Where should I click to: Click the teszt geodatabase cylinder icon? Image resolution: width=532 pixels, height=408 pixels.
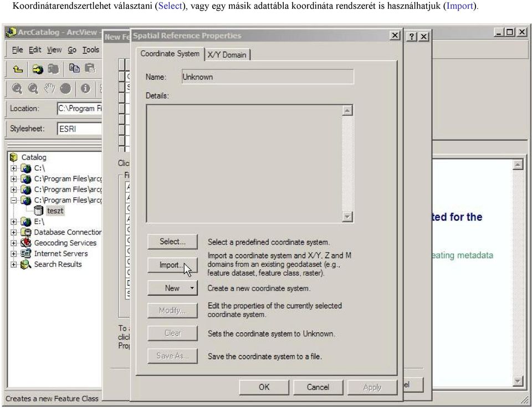click(x=39, y=211)
